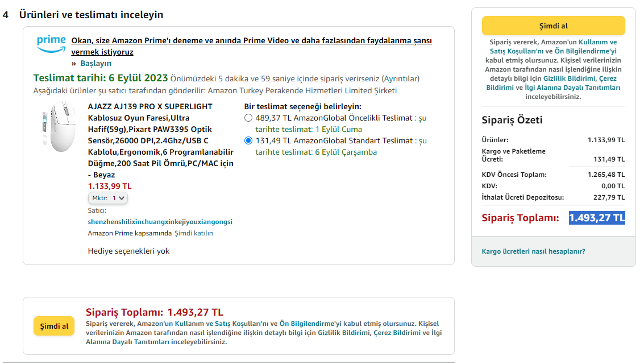Click the Şimdi katılın Prime link
Viewport: 644px width, 364px height.
pyautogui.click(x=194, y=233)
